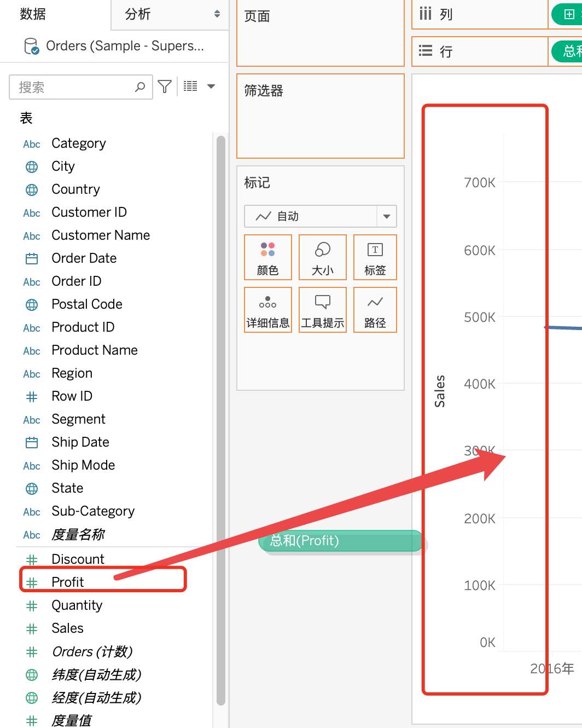This screenshot has width=582, height=728.
Task: Click the calendar icon beside Ship Date
Action: point(32,442)
